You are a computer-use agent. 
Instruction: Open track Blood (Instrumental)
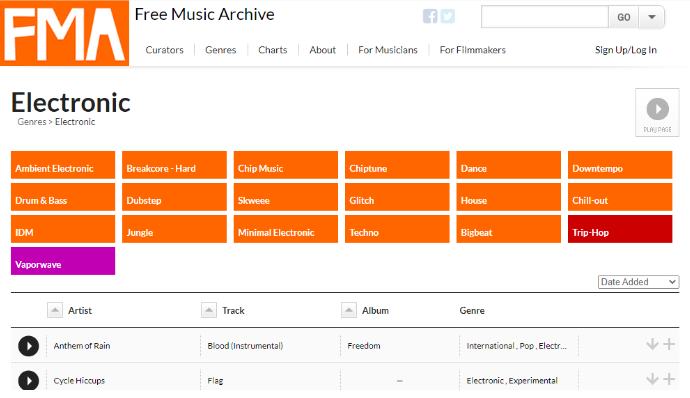click(x=245, y=346)
